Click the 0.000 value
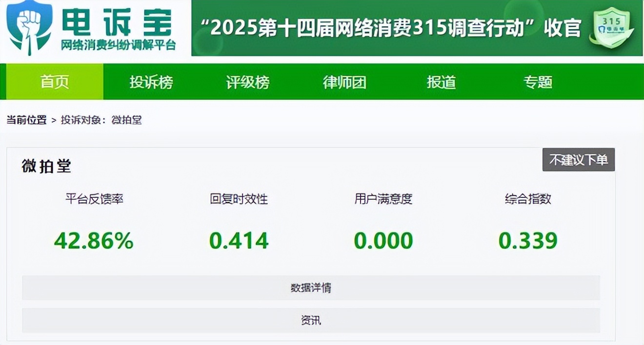644x345 pixels. click(383, 241)
